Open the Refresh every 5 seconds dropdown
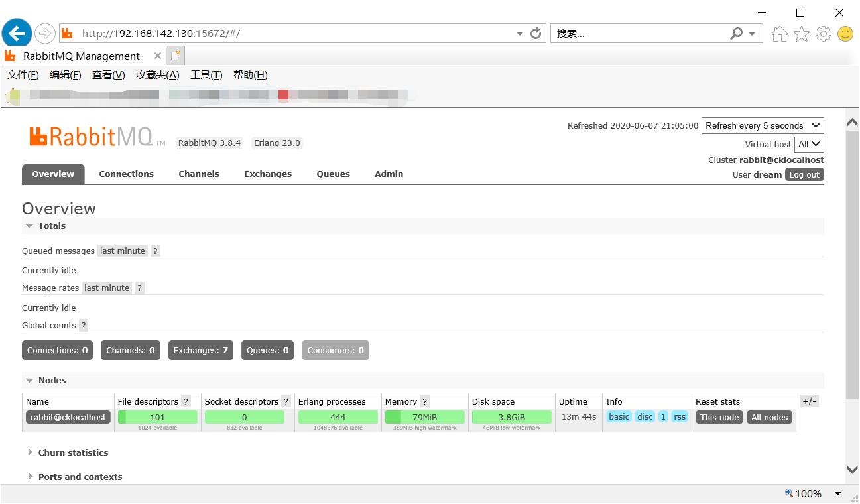 tap(763, 125)
